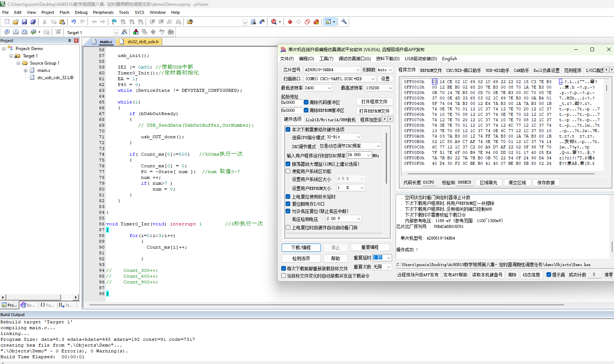Click the 读取本机硬盘号 button

pyautogui.click(x=487, y=275)
